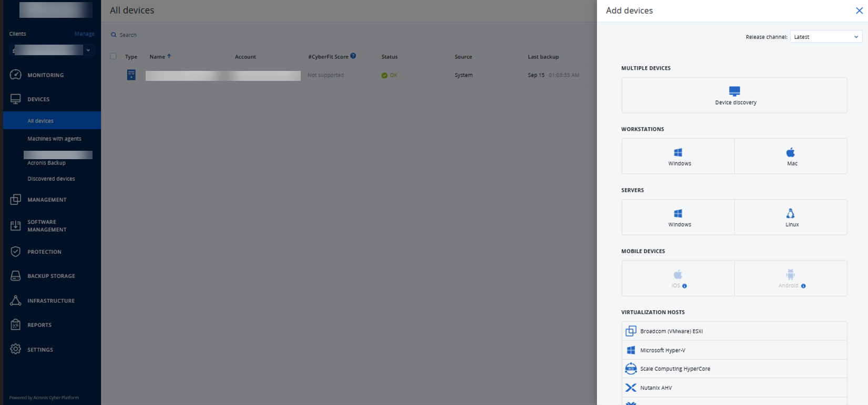Choose Windows under Servers

[678, 217]
